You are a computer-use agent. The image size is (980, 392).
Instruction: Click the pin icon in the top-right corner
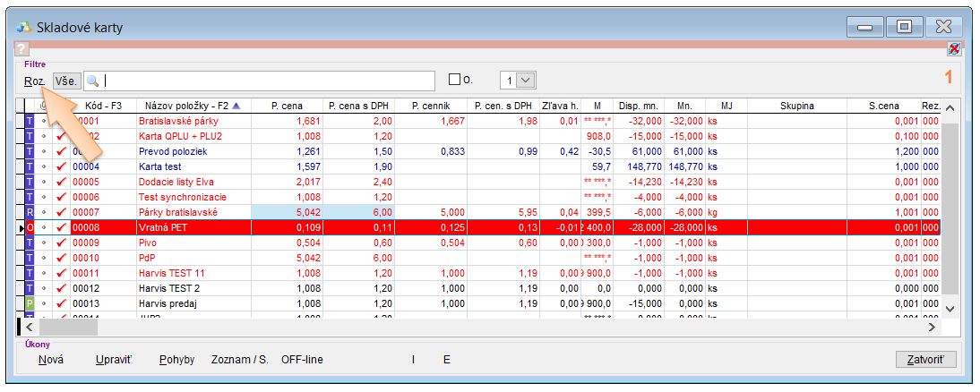954,49
